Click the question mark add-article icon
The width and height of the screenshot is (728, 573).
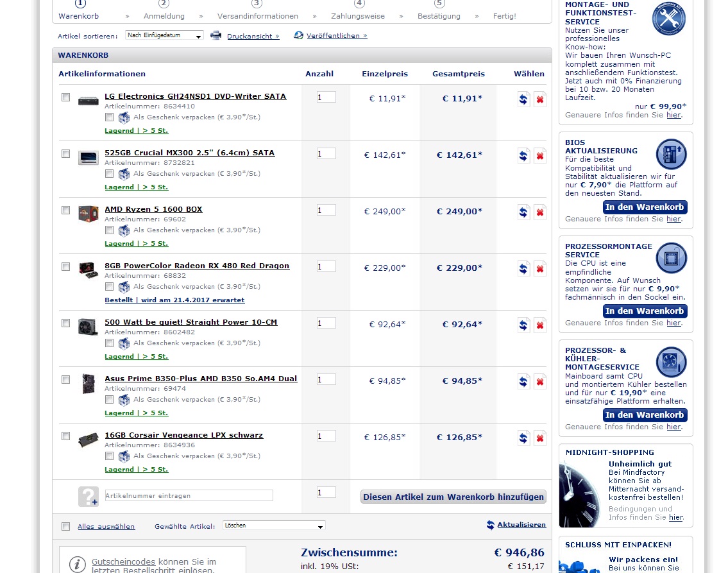click(89, 497)
